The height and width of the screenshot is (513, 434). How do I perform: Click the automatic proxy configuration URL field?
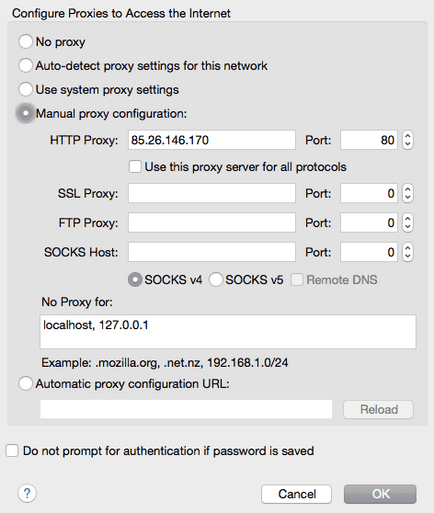tap(186, 409)
